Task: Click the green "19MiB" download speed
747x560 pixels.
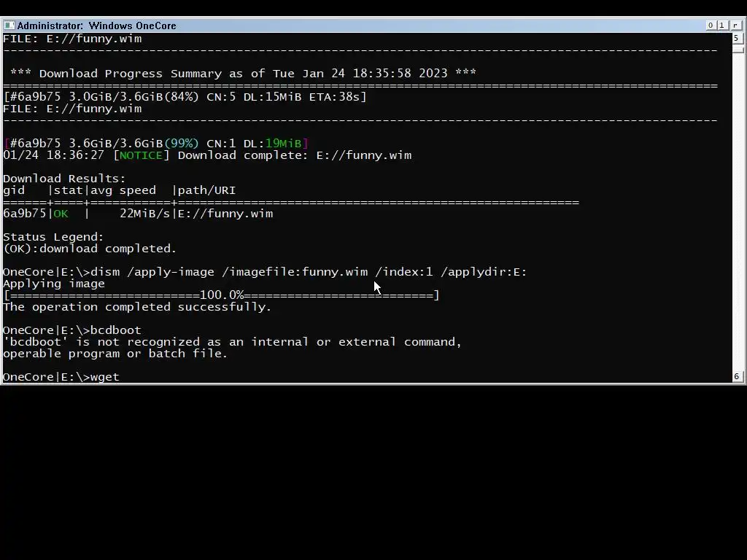Action: point(284,144)
